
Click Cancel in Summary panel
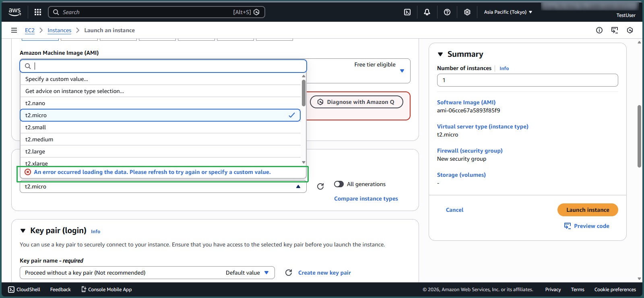(454, 210)
